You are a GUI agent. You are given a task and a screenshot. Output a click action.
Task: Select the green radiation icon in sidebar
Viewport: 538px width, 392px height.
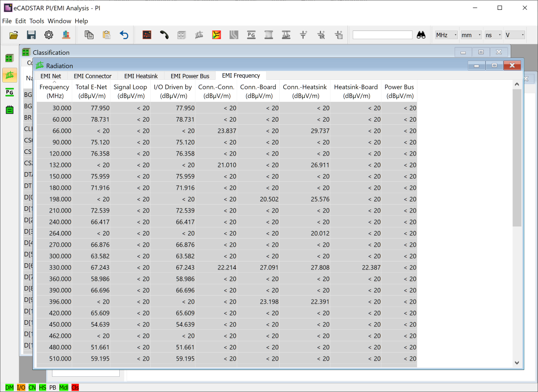9,75
